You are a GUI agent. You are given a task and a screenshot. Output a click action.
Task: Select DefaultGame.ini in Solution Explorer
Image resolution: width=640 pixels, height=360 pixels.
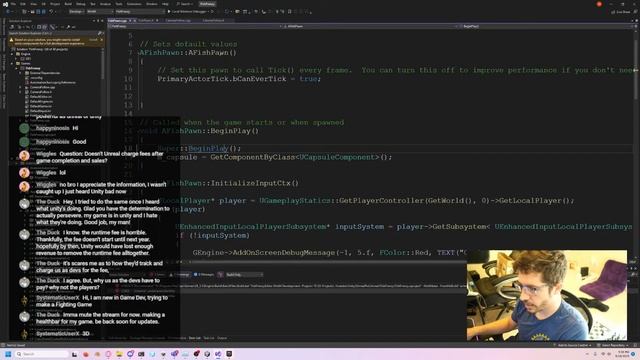tap(41, 106)
